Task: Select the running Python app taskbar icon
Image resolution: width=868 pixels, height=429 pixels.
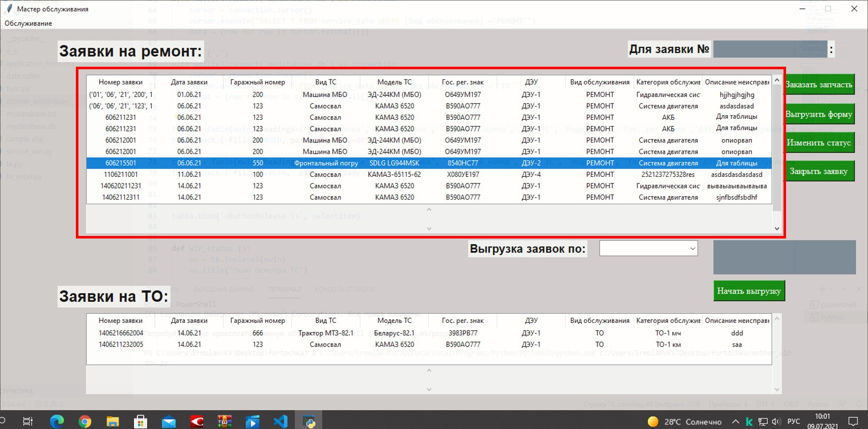Action: [x=309, y=421]
